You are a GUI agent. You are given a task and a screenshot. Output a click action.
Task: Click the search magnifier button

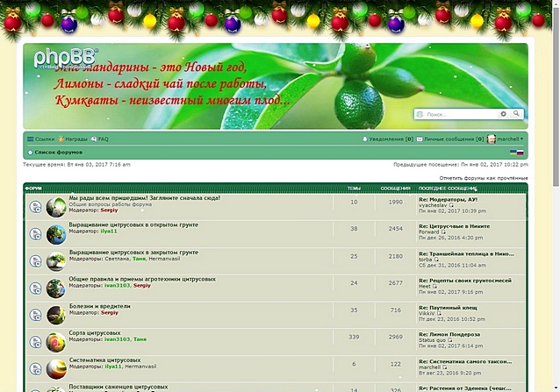tap(518, 114)
